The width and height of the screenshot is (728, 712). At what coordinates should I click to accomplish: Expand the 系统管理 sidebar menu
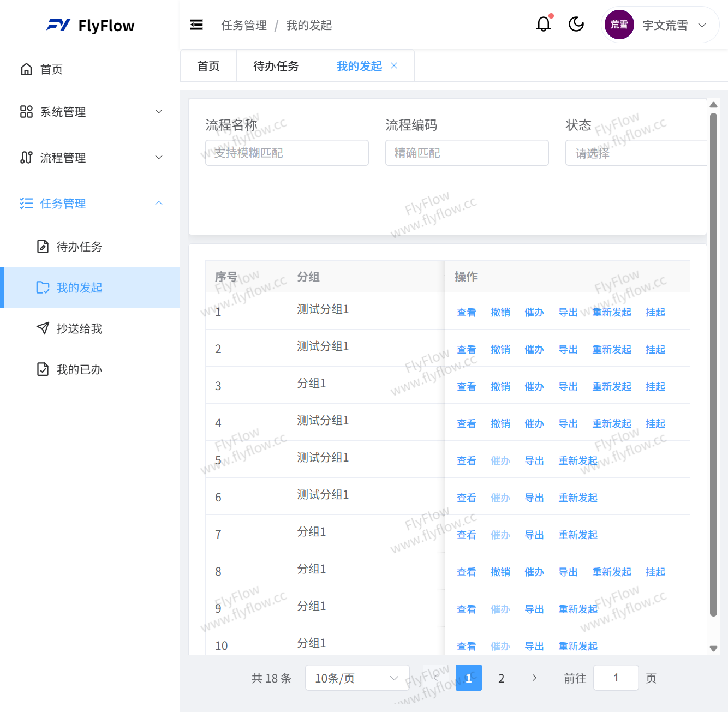coord(90,112)
